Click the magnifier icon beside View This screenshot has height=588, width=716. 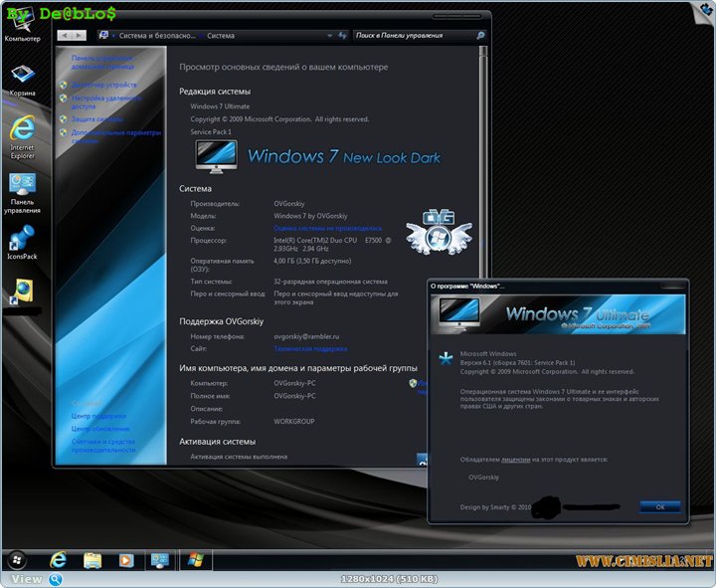coord(56,579)
